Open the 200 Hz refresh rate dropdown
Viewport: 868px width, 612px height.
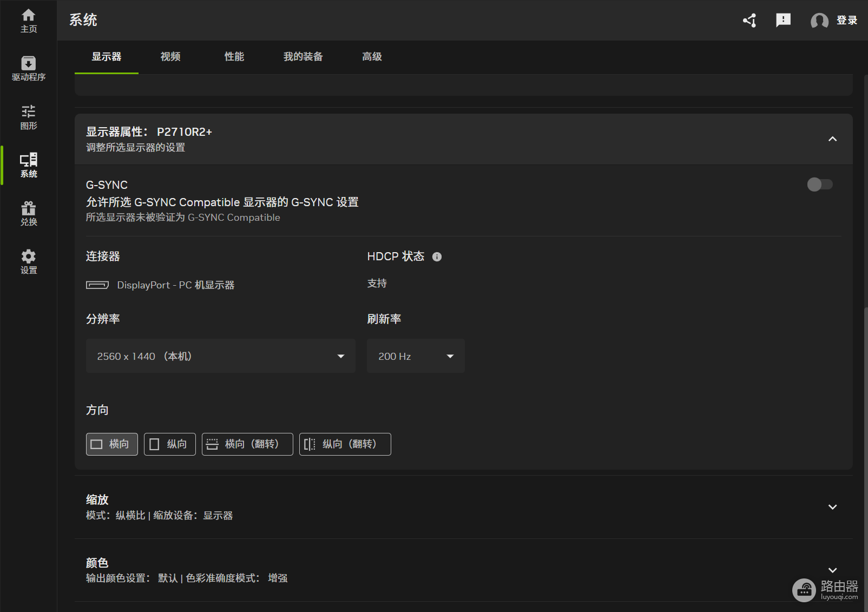(416, 356)
